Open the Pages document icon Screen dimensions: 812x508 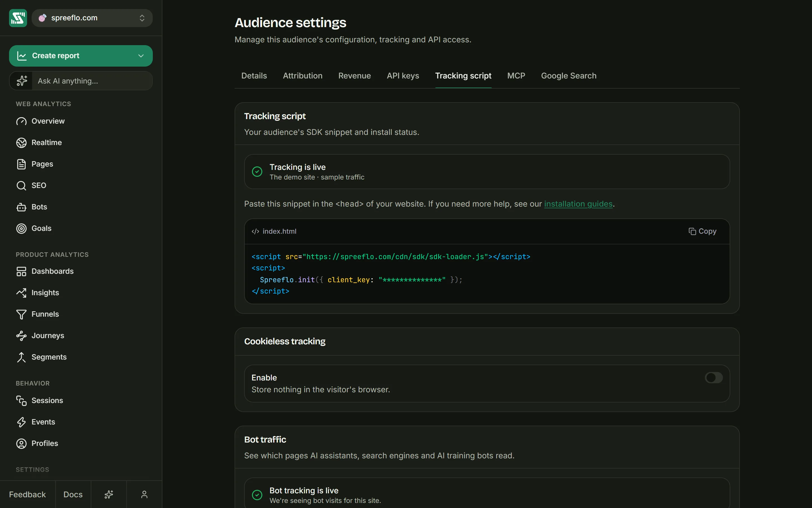tap(21, 164)
